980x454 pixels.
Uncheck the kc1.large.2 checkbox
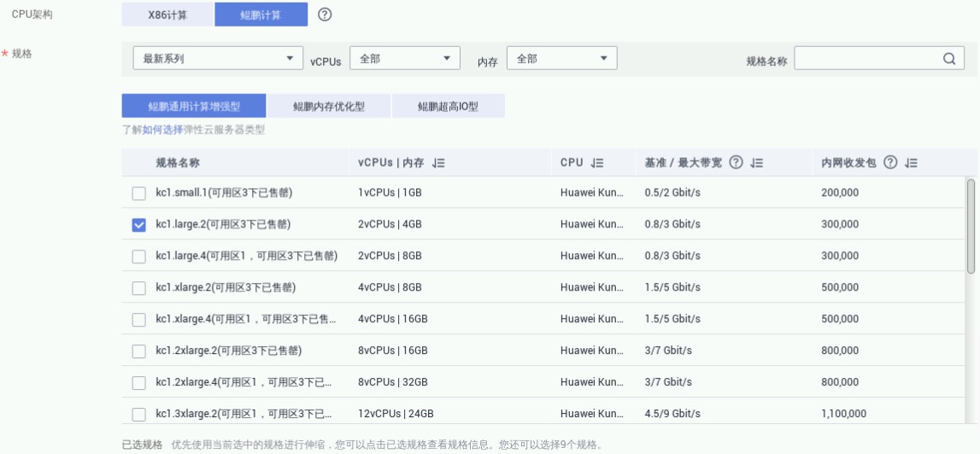(x=138, y=225)
